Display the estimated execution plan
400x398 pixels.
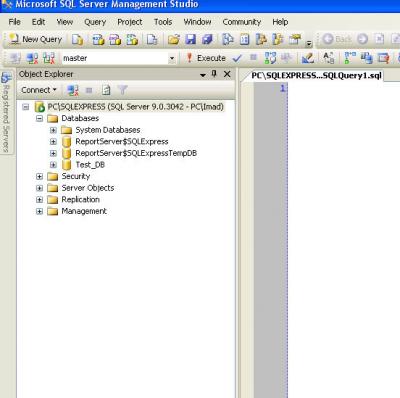click(270, 58)
